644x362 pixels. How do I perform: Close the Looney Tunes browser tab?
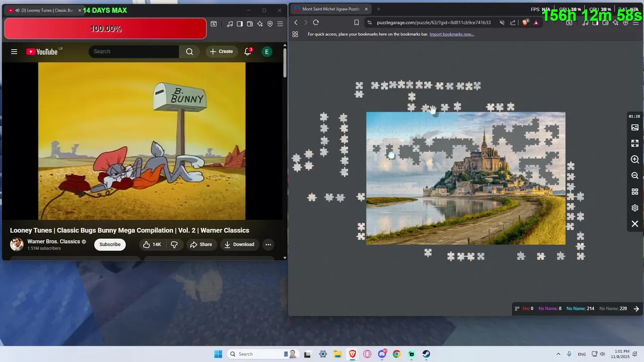79,10
